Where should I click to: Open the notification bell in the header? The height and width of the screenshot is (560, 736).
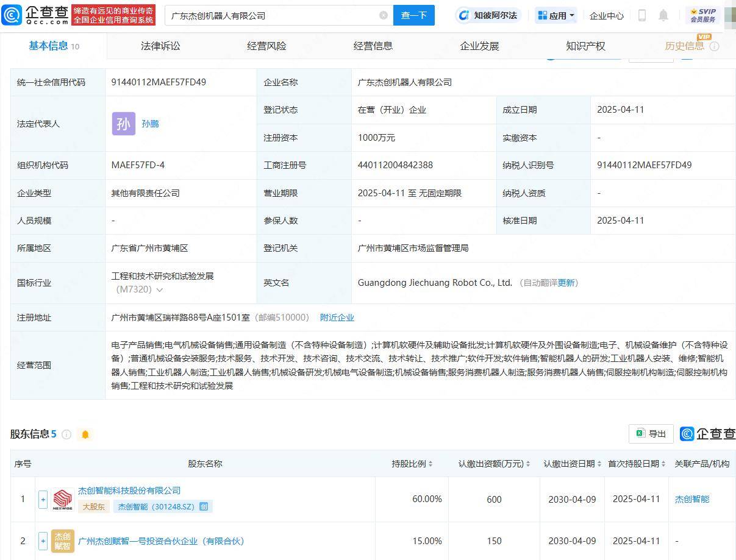coord(663,15)
